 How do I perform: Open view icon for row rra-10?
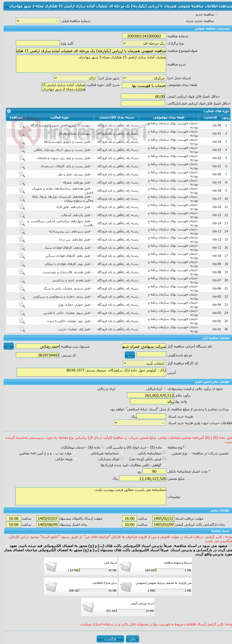21,256
